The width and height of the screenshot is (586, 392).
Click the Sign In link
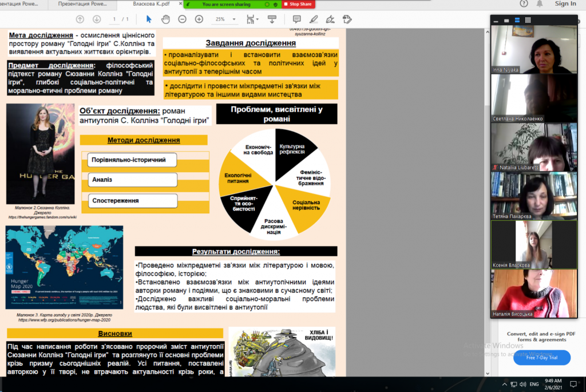coord(565,4)
